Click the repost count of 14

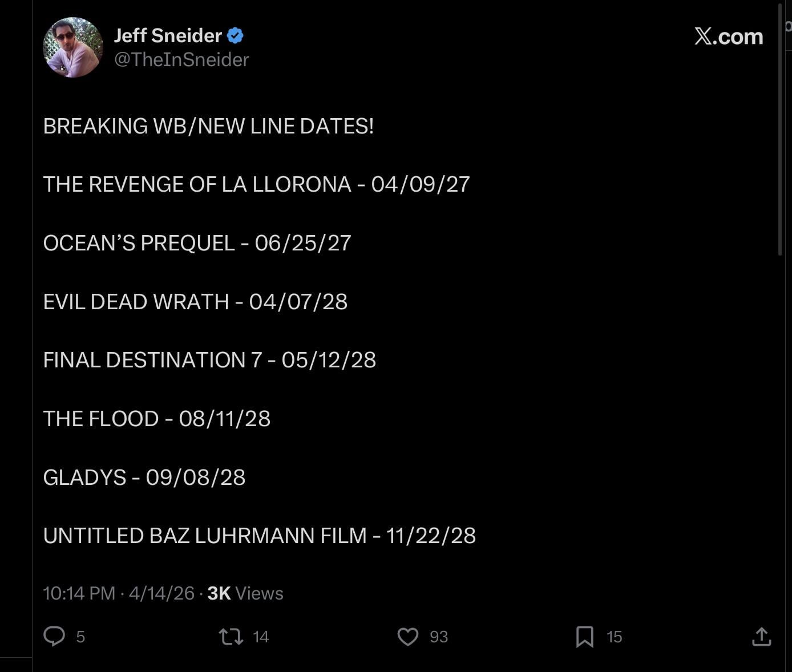pyautogui.click(x=261, y=637)
